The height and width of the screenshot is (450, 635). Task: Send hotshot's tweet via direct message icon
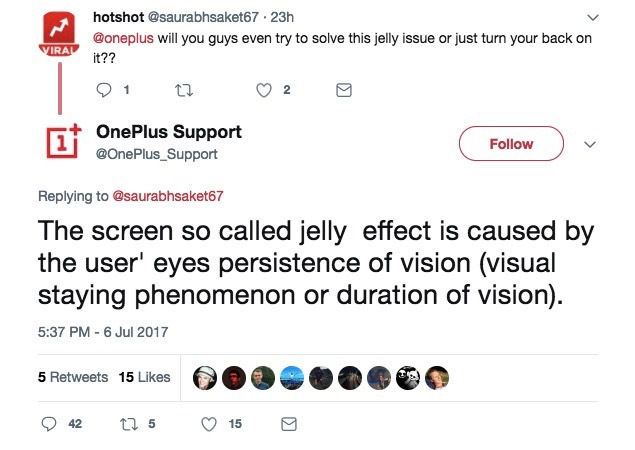[x=344, y=90]
